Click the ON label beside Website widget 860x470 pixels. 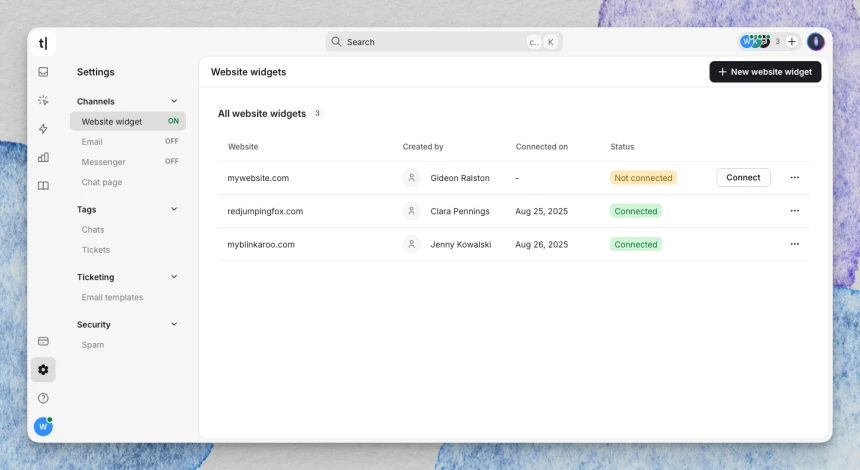point(173,121)
